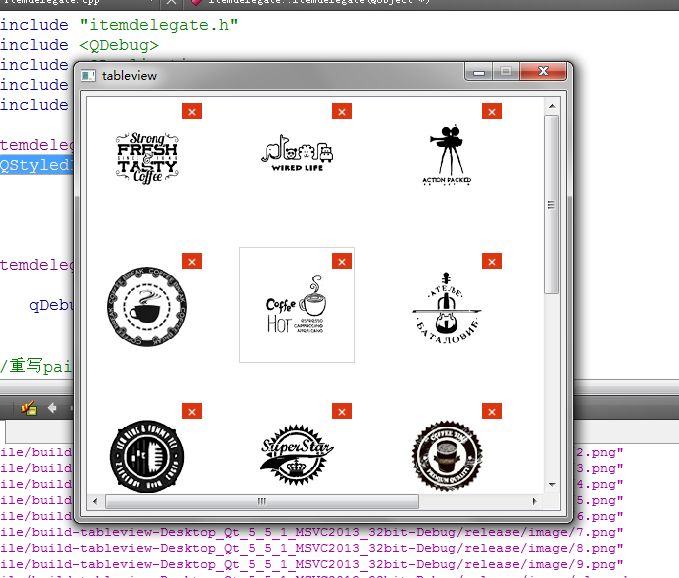Screen dimensions: 679x578
Task: Click the highlighted QStyled text in editor
Action: 36,165
